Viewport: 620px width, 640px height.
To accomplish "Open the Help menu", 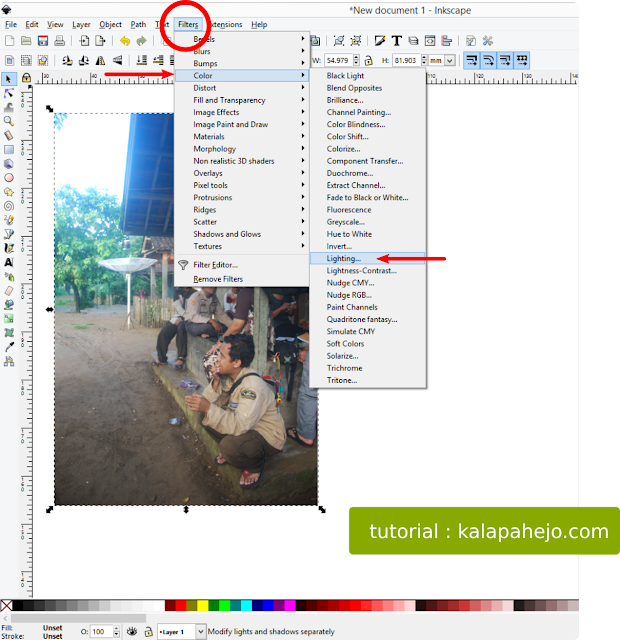I will click(x=259, y=24).
